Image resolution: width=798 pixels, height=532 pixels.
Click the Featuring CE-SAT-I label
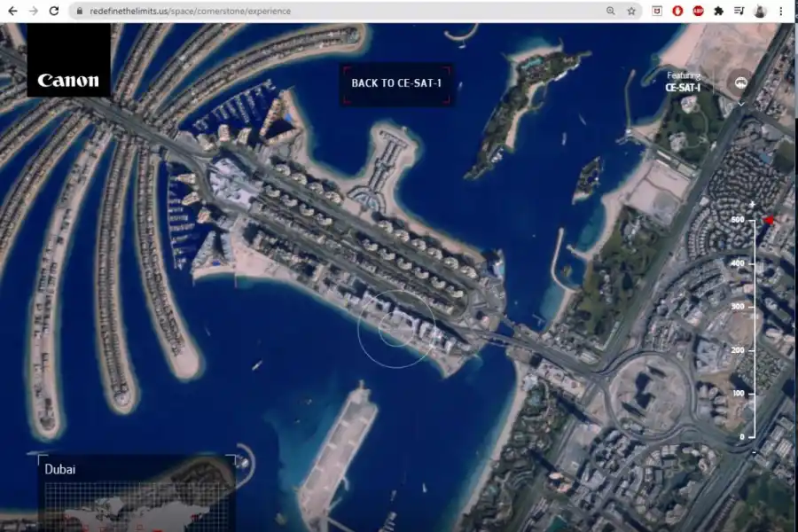pyautogui.click(x=681, y=82)
